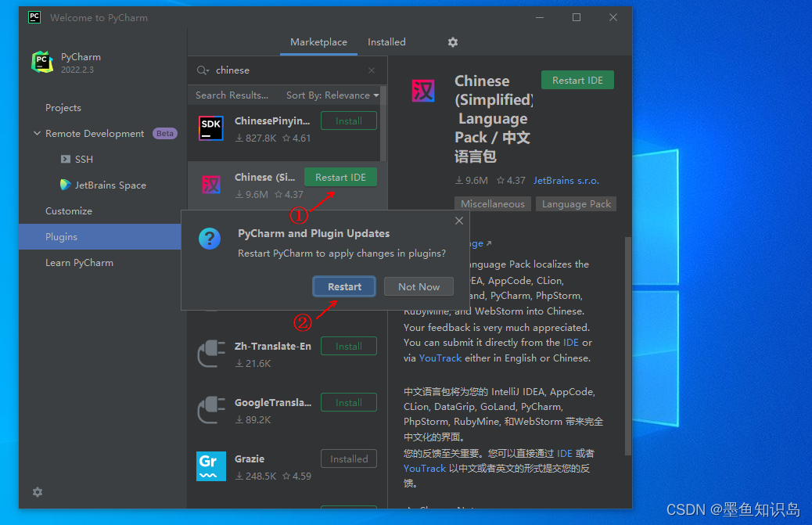Click the Zh-Translate-En plug icon
812x525 pixels.
coord(211,354)
